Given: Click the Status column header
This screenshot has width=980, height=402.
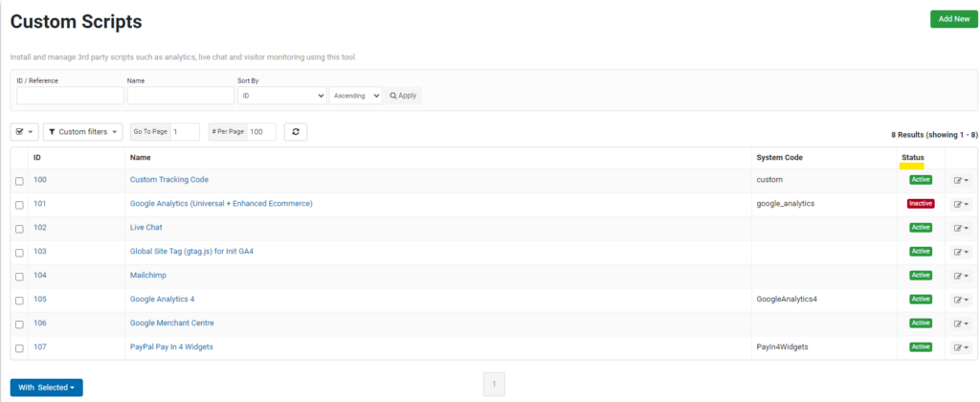Looking at the screenshot, I should pos(912,158).
